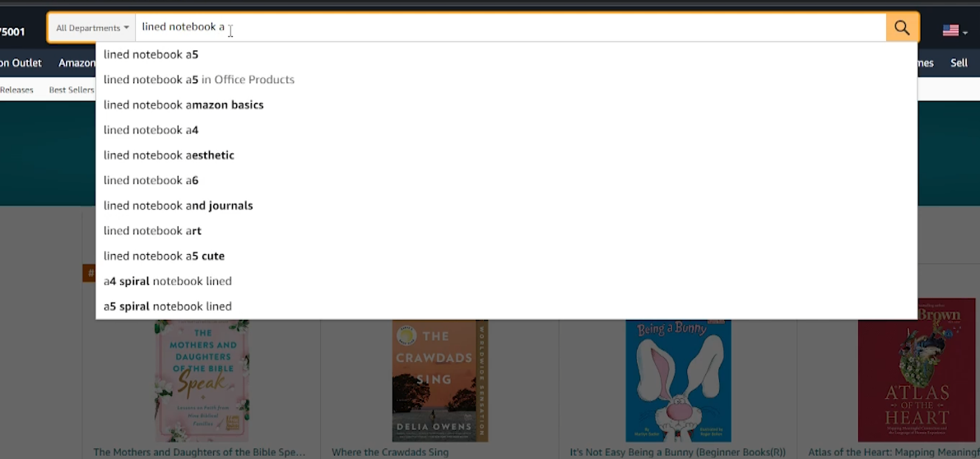Screen dimensions: 980x459
Task: Open "Atlas of the Heart" title link
Action: 894,452
